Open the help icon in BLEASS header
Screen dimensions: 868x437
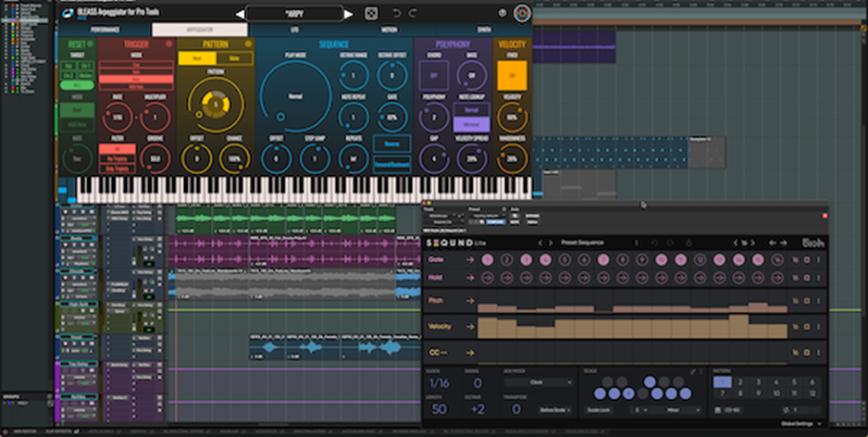click(x=502, y=13)
